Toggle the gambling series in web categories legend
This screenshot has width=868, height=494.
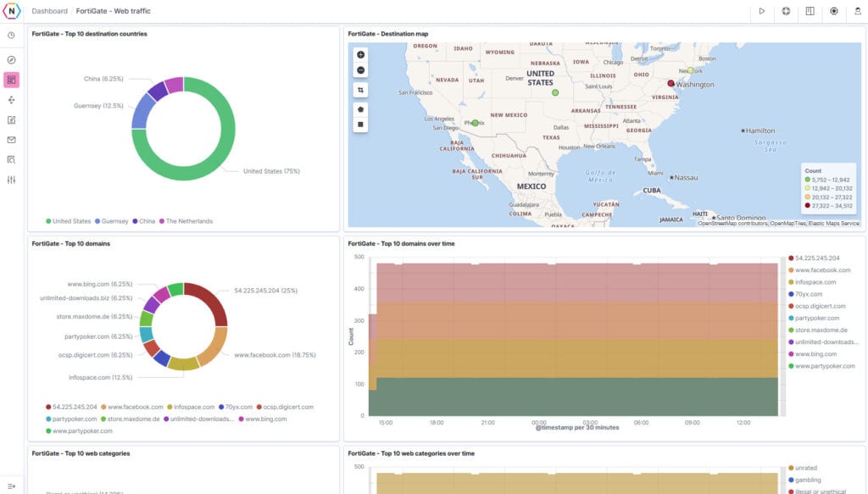click(x=811, y=480)
